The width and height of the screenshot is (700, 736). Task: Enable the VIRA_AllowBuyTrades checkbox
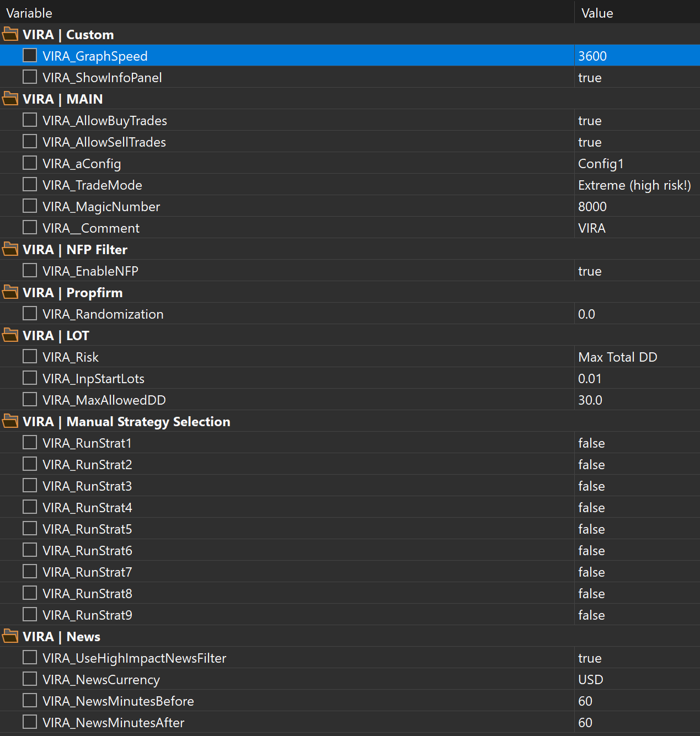(30, 120)
